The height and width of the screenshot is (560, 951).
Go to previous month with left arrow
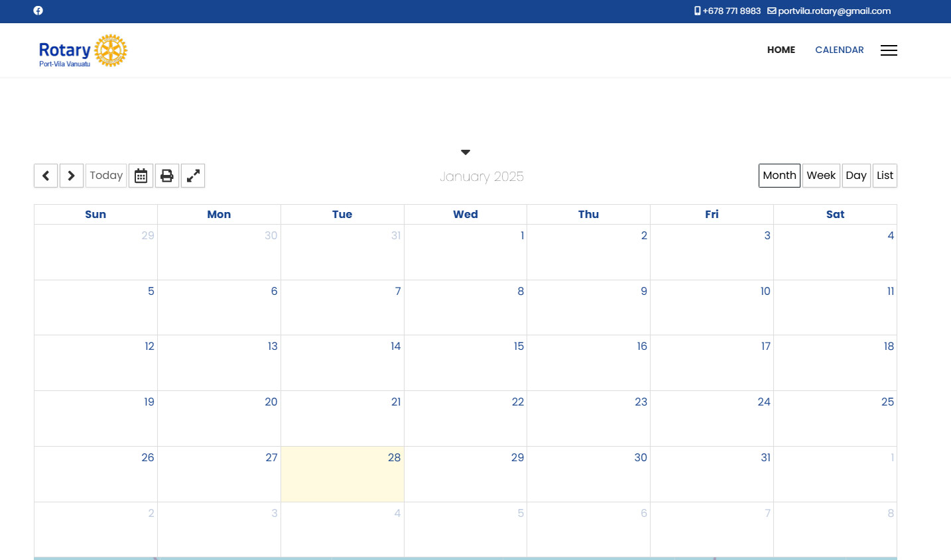46,176
